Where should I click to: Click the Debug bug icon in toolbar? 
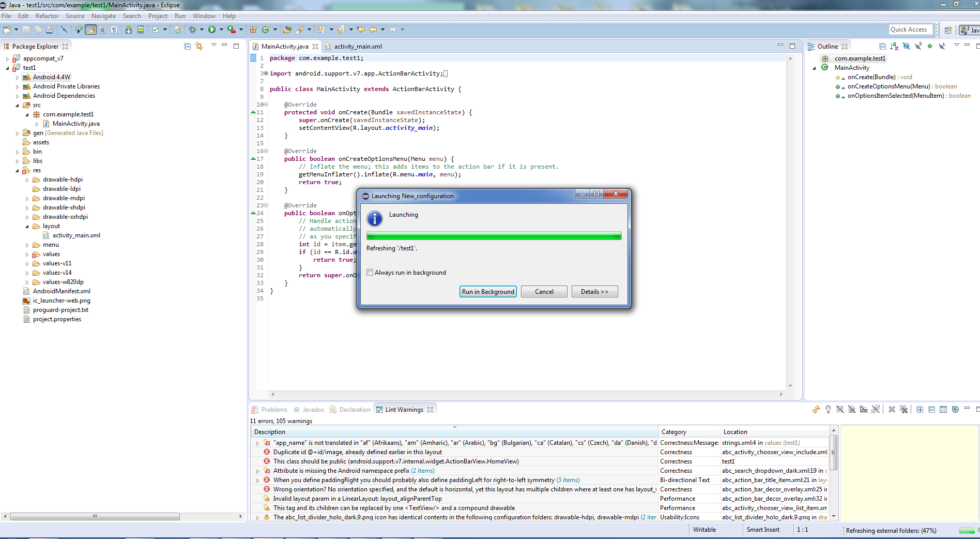pyautogui.click(x=192, y=30)
